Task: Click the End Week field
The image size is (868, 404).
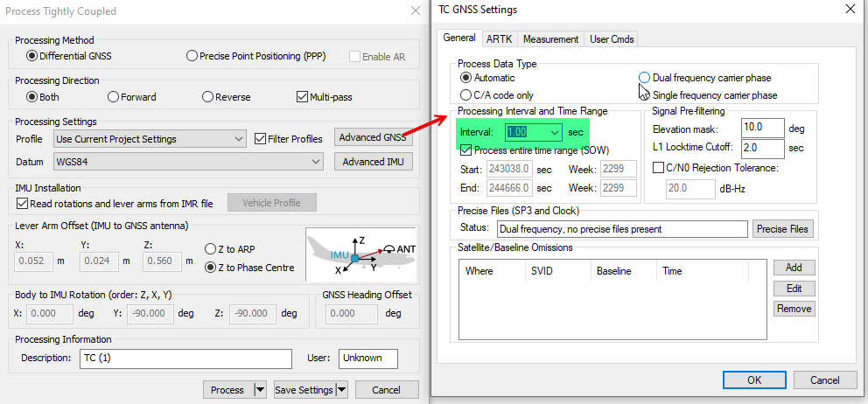Action: (x=619, y=188)
